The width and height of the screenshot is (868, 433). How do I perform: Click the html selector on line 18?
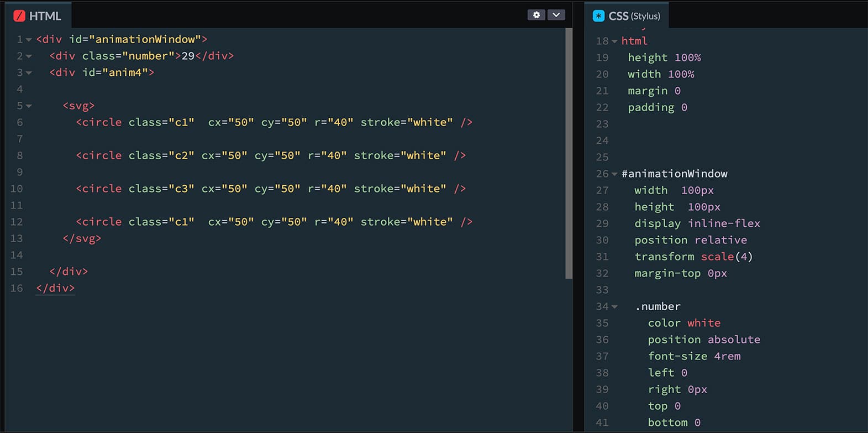[x=634, y=41]
